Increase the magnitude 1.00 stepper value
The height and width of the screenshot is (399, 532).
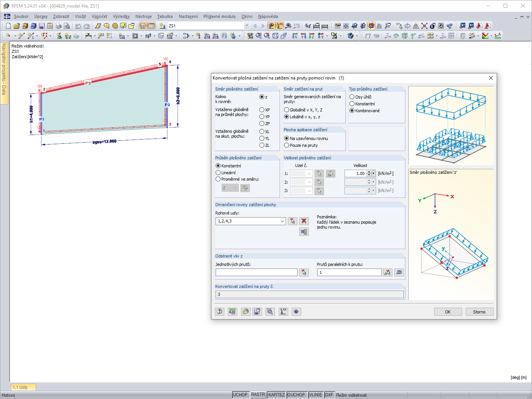click(369, 172)
